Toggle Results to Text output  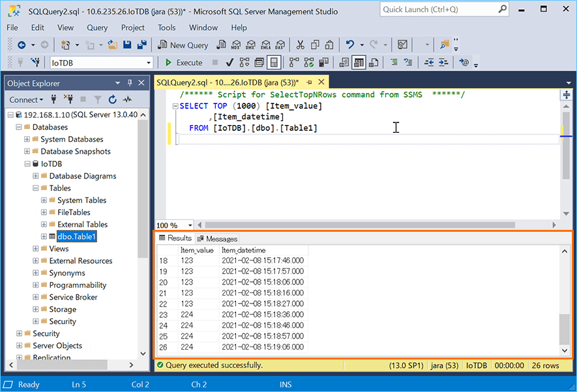tap(344, 63)
